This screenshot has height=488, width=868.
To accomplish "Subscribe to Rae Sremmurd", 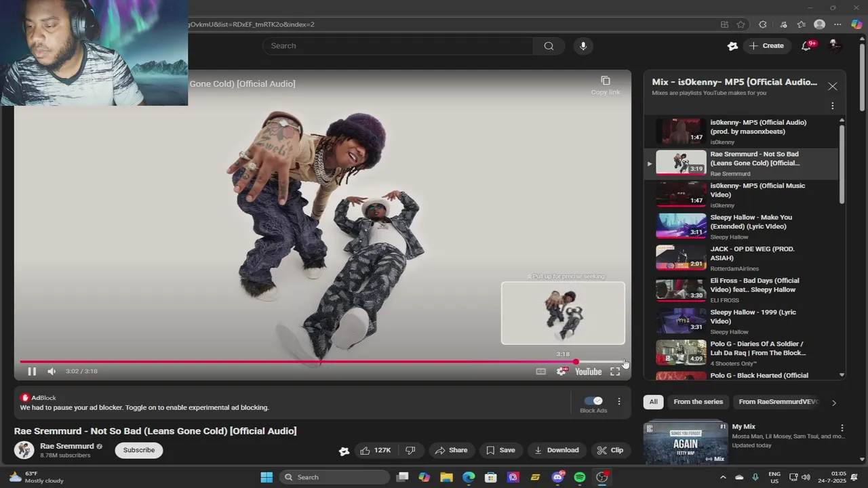I will 139,450.
